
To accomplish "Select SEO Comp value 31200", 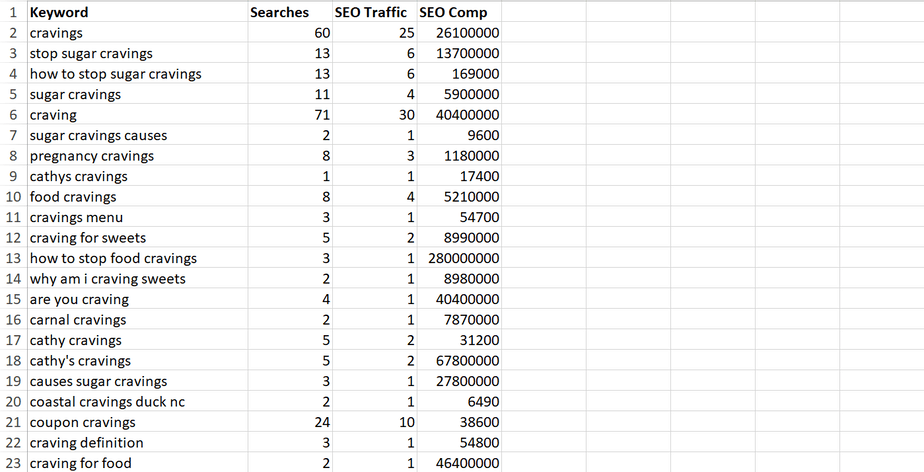I will click(x=459, y=340).
